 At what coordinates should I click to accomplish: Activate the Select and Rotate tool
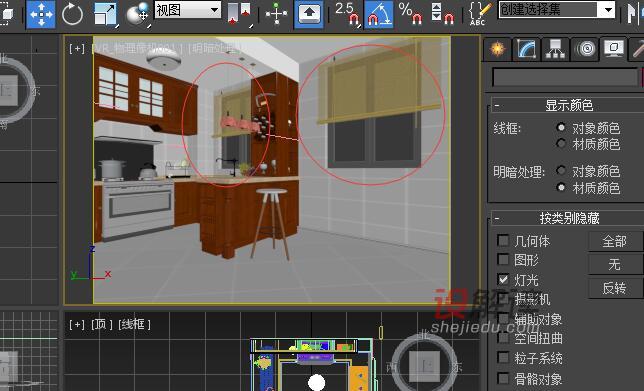coord(72,14)
